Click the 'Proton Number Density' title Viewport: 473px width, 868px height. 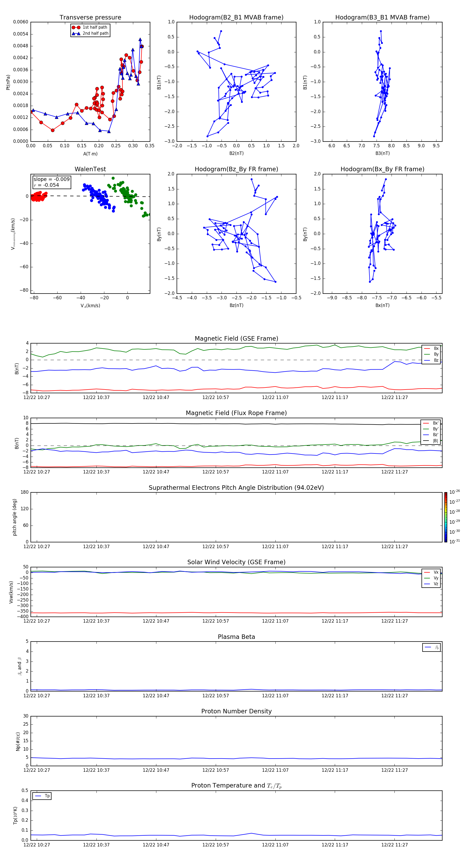(236, 711)
